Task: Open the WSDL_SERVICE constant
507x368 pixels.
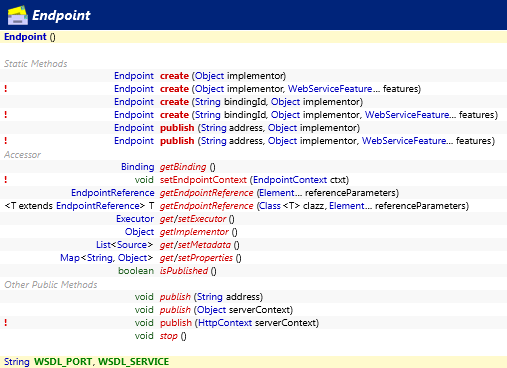Action: 134,362
